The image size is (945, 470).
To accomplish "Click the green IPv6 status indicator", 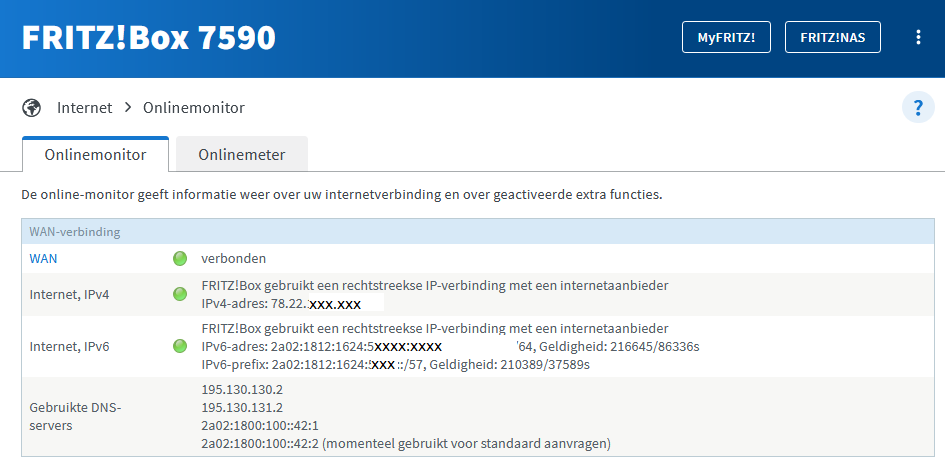I will pyautogui.click(x=180, y=346).
